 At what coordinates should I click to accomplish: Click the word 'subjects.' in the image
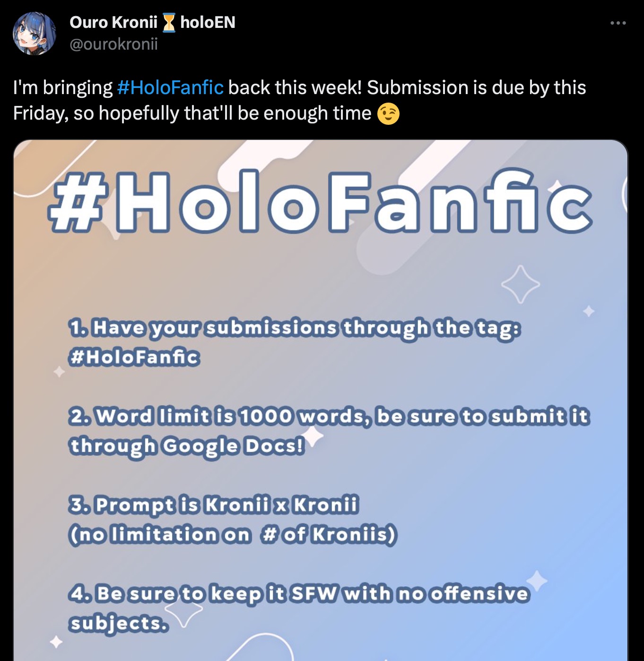pos(119,624)
